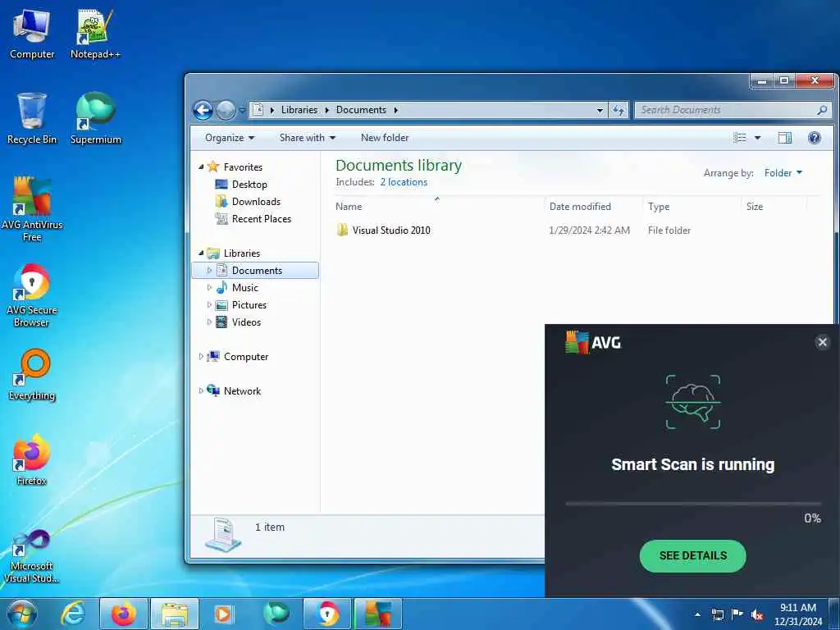Sort by the Name column header
Screen dimensions: 840x630
pyautogui.click(x=438, y=206)
